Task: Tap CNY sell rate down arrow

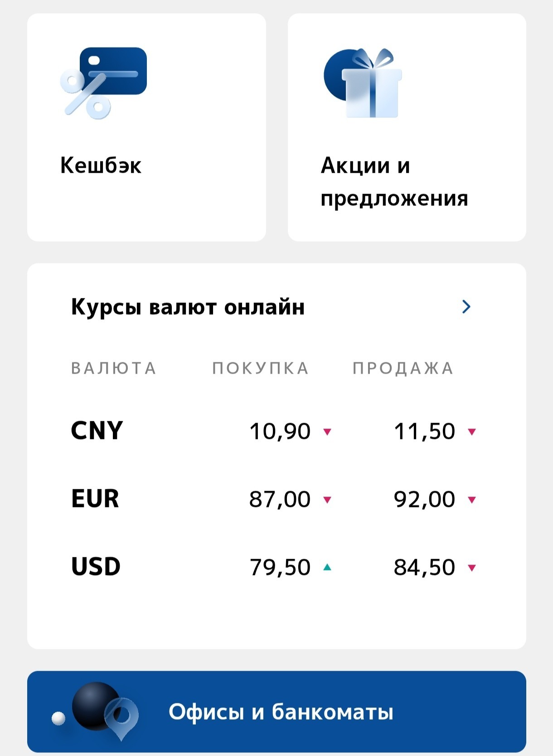Action: tap(472, 432)
